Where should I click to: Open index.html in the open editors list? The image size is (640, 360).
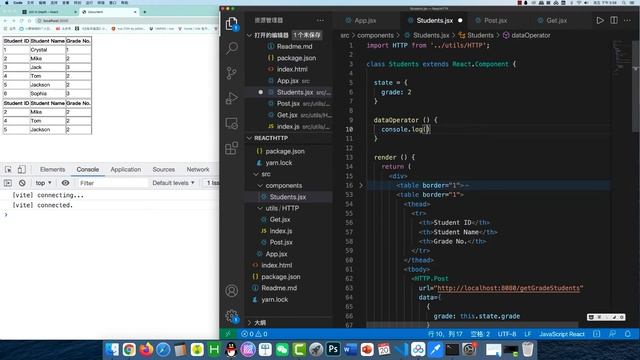(288, 69)
